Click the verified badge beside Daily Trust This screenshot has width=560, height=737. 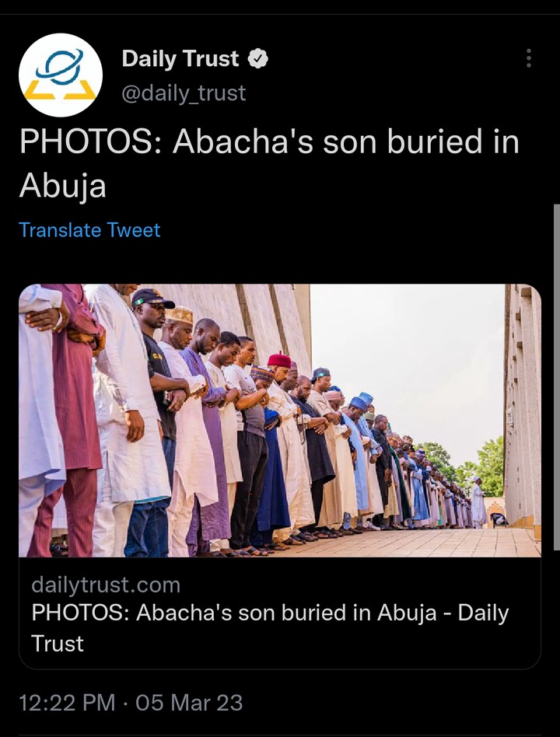(x=257, y=59)
